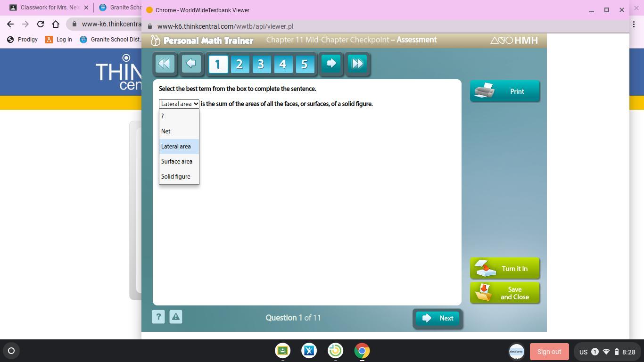Choose 'Lateral area' from the list
The width and height of the screenshot is (644, 362).
tap(179, 146)
